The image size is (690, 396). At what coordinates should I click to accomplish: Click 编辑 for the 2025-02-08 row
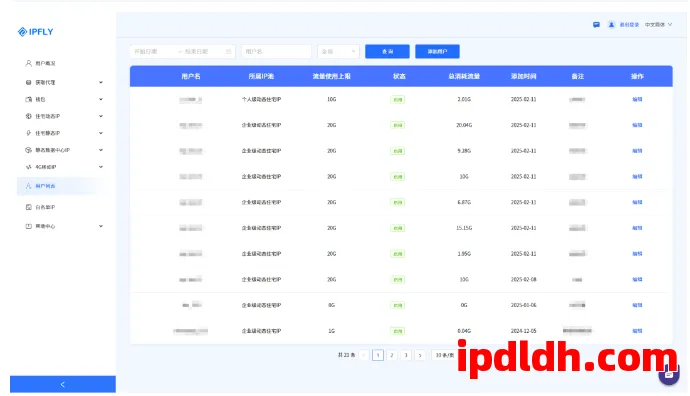pyautogui.click(x=637, y=279)
